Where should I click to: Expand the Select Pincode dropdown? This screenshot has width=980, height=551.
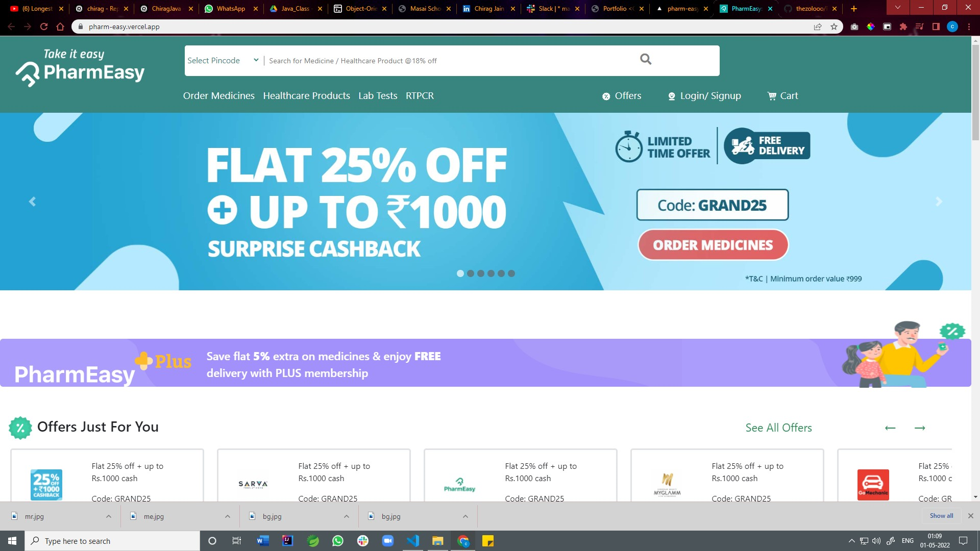(223, 60)
